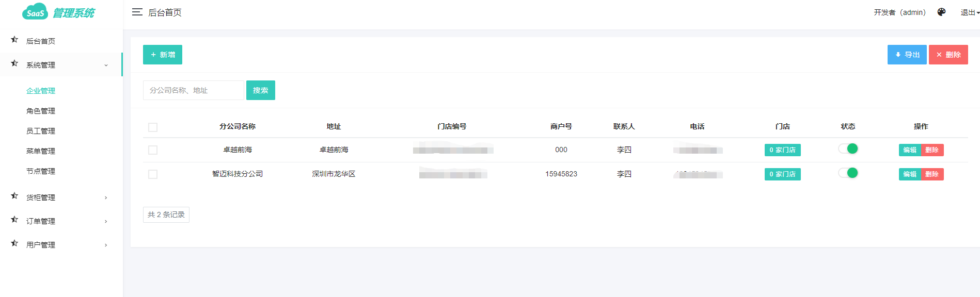
Task: Click star icon beside 系统管理
Action: tap(14, 64)
